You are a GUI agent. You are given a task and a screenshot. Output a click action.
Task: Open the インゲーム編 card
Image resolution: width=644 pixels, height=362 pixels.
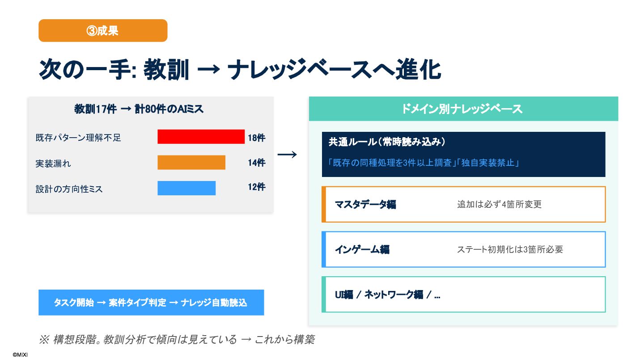click(463, 249)
